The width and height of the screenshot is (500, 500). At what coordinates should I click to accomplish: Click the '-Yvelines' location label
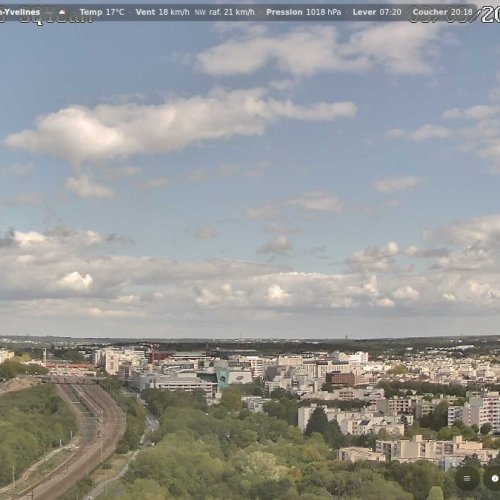(x=20, y=12)
